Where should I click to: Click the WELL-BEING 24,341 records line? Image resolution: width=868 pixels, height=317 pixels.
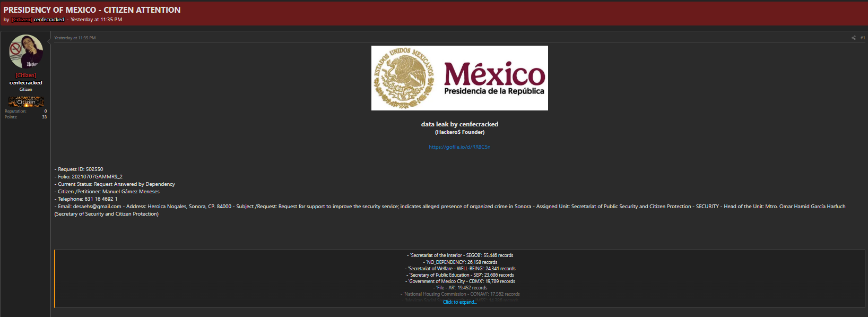[x=459, y=269]
